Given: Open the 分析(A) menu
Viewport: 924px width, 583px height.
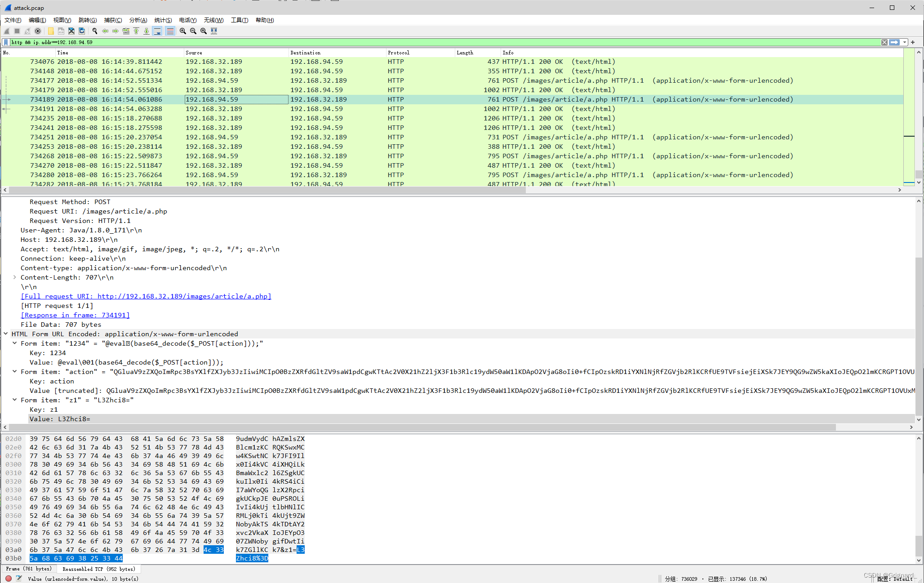Looking at the screenshot, I should point(138,20).
